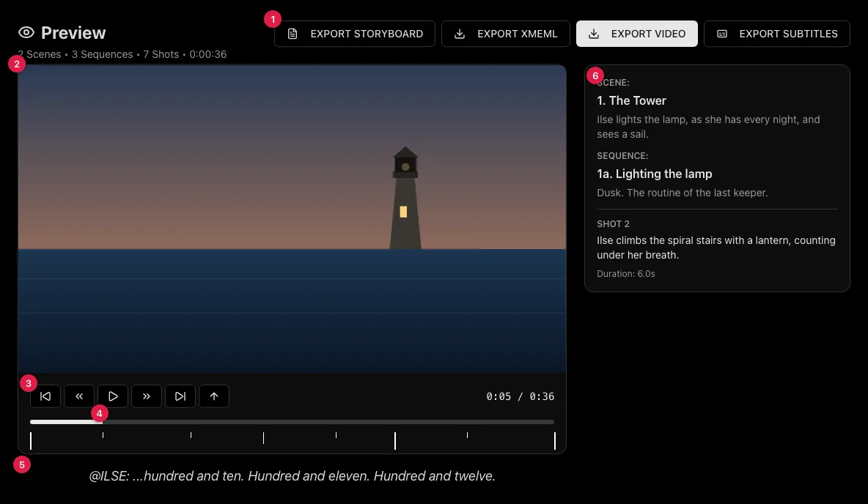The image size is (868, 504).
Task: Click the eye icon next to the Preview heading
Action: pyautogui.click(x=26, y=33)
